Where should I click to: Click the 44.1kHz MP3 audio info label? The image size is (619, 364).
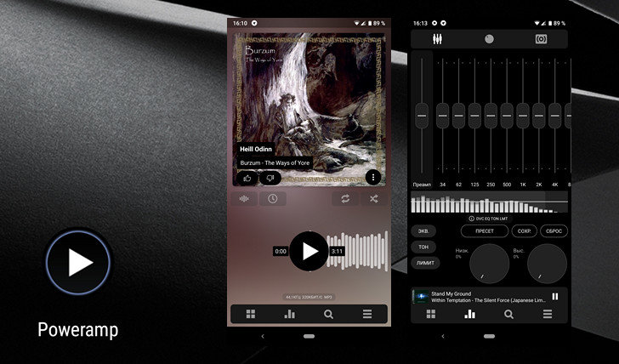tap(309, 297)
